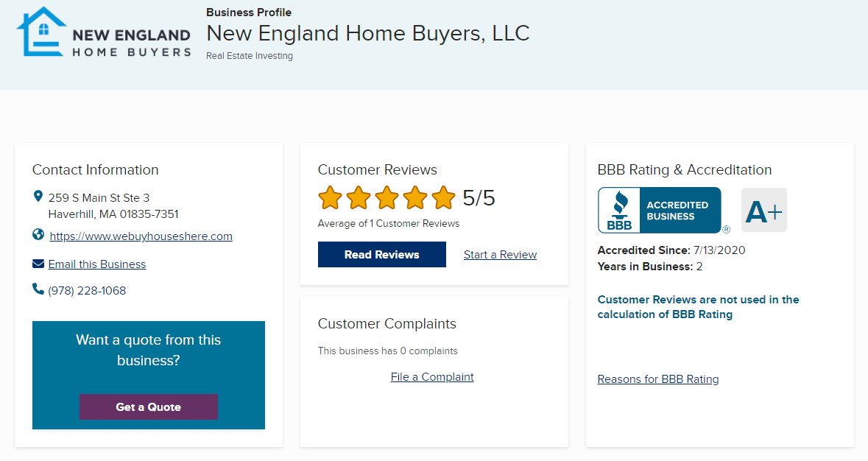Image resolution: width=868 pixels, height=461 pixels.
Task: Click the BBB Accredited Business seal
Action: pos(660,211)
